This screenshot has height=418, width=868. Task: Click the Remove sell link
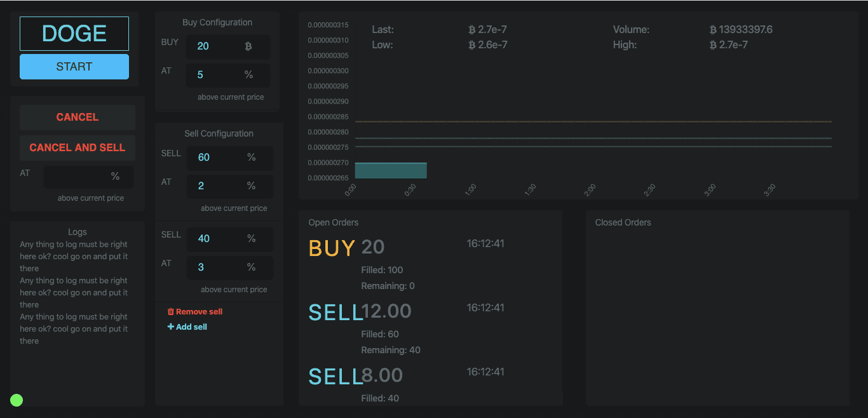(x=195, y=312)
